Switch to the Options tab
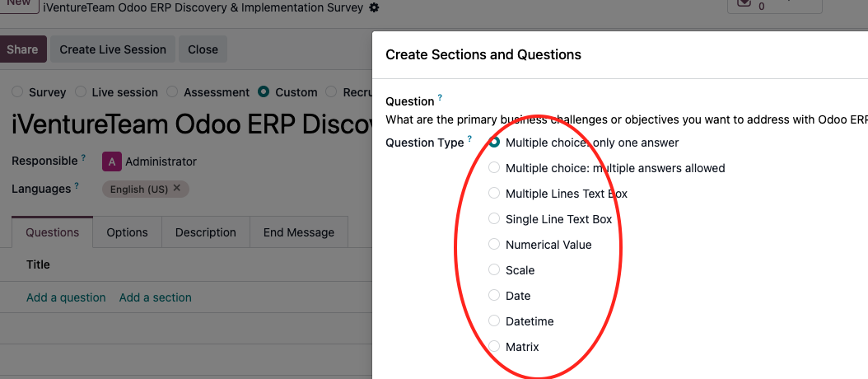 128,232
